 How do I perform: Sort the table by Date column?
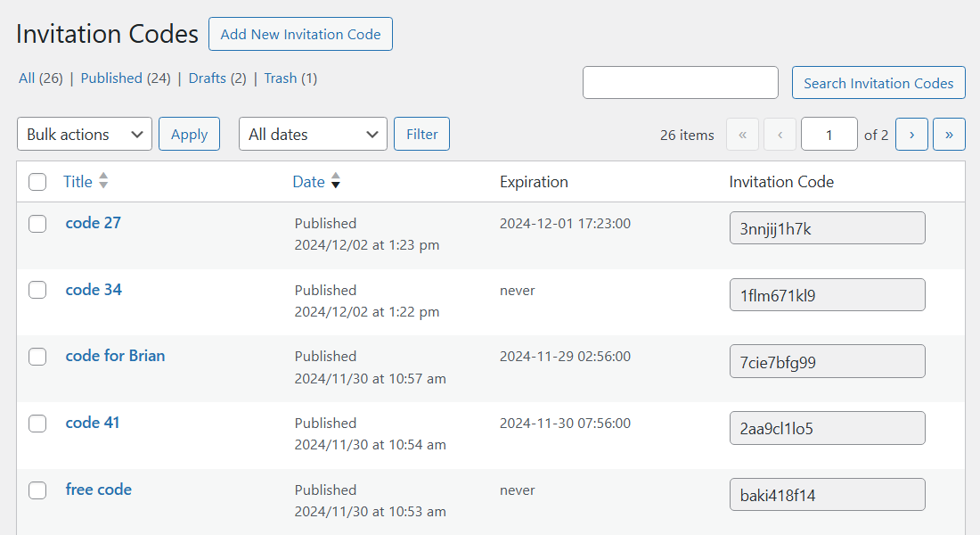click(309, 182)
